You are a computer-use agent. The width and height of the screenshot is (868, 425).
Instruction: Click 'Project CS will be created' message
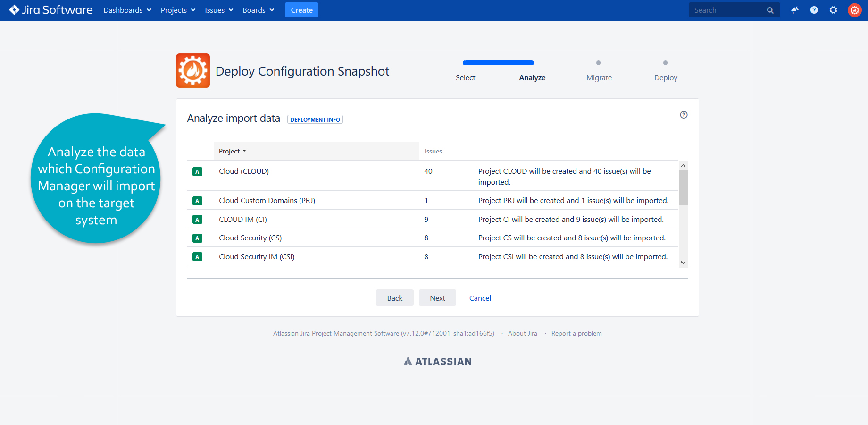[572, 238]
